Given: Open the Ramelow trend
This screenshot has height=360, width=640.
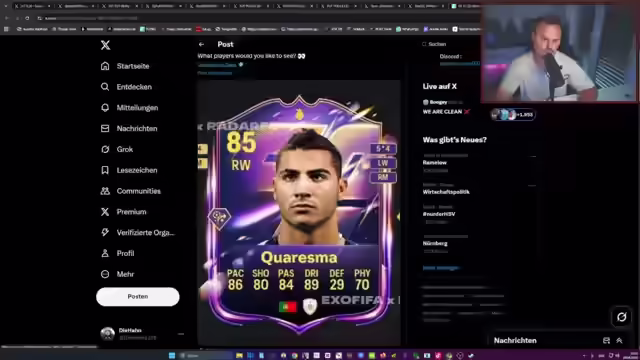Looking at the screenshot, I should coord(435,162).
